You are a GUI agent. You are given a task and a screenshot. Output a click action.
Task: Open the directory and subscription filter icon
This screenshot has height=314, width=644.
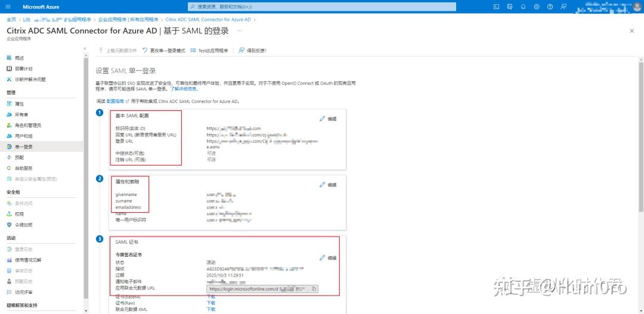pos(510,7)
